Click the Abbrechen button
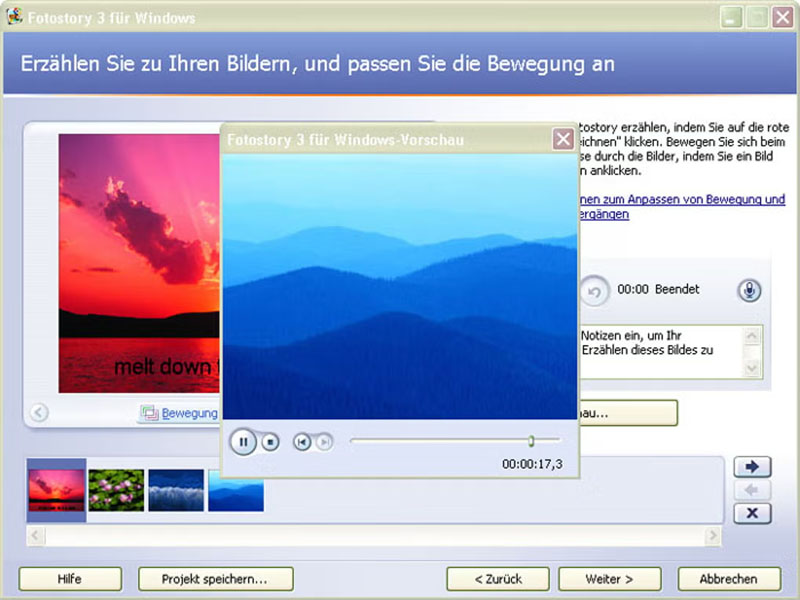The width and height of the screenshot is (800, 600). pos(729,579)
